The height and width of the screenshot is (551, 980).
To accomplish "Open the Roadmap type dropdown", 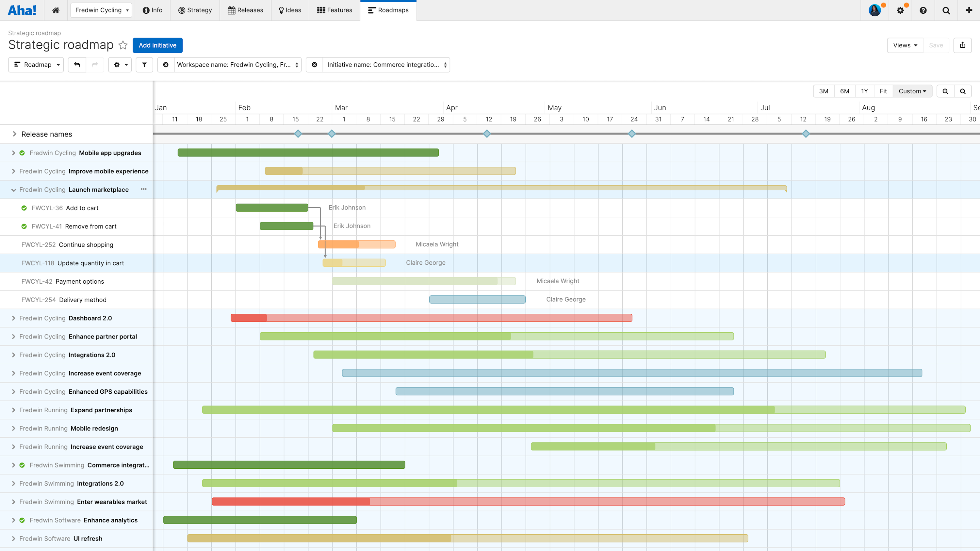I will pyautogui.click(x=36, y=65).
